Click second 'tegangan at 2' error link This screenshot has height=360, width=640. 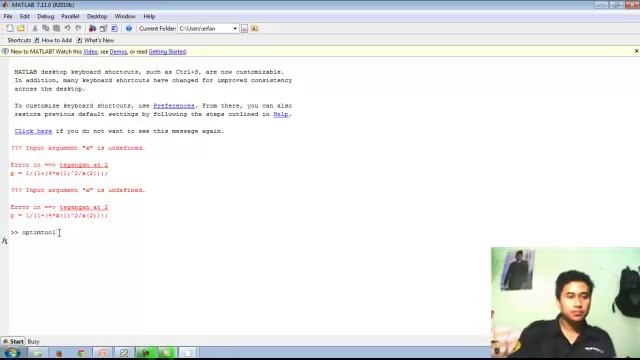click(x=84, y=207)
